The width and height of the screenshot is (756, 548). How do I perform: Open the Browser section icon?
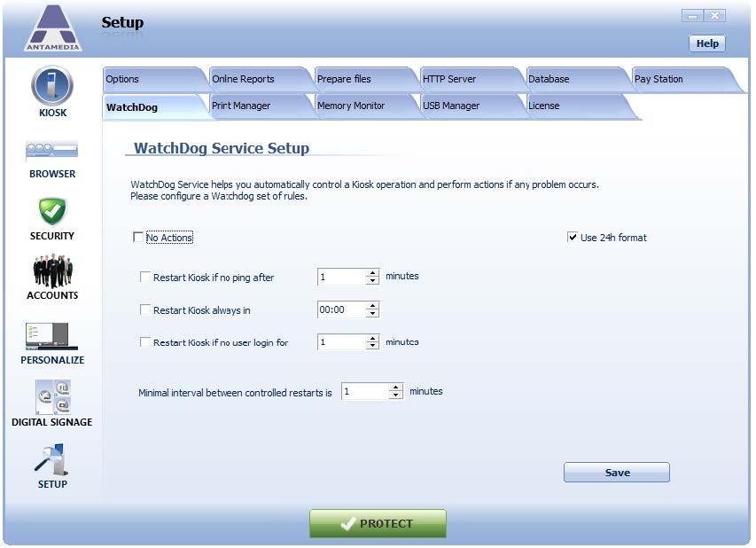(x=52, y=151)
